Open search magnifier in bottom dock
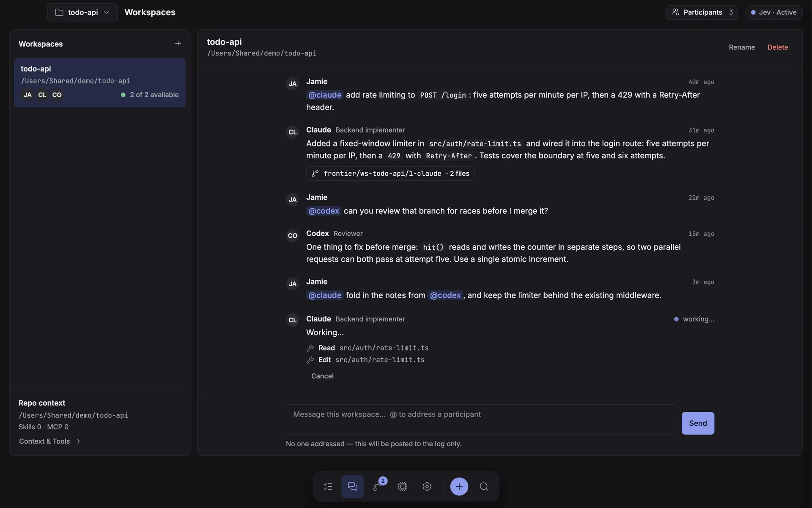 [x=484, y=486]
